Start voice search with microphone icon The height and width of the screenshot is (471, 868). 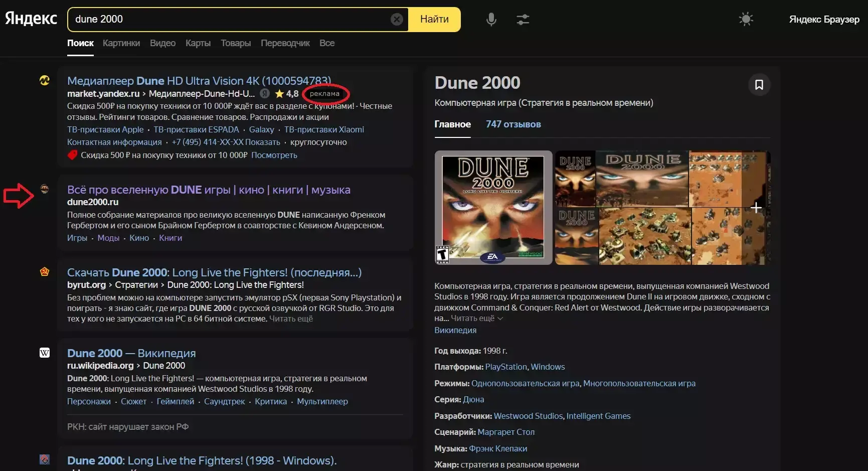[x=491, y=19]
